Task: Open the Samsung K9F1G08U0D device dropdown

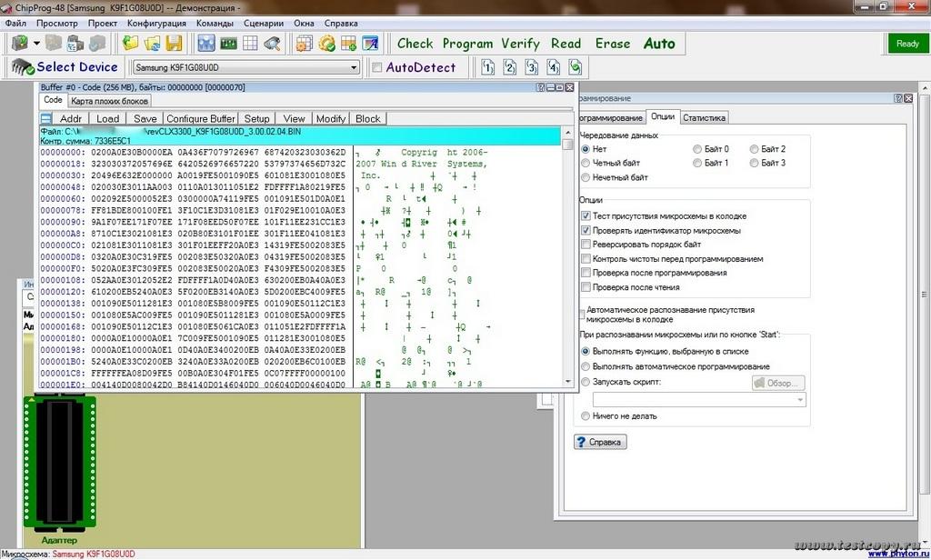Action: coord(355,67)
